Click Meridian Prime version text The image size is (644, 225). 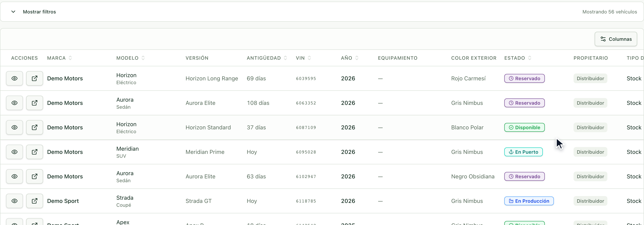click(205, 152)
